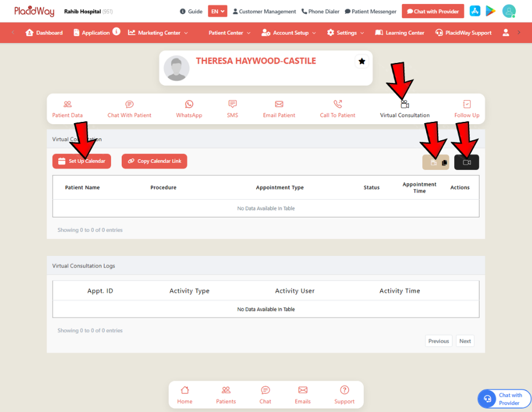Go to Next page of consultation logs
532x412 pixels.
[465, 341]
